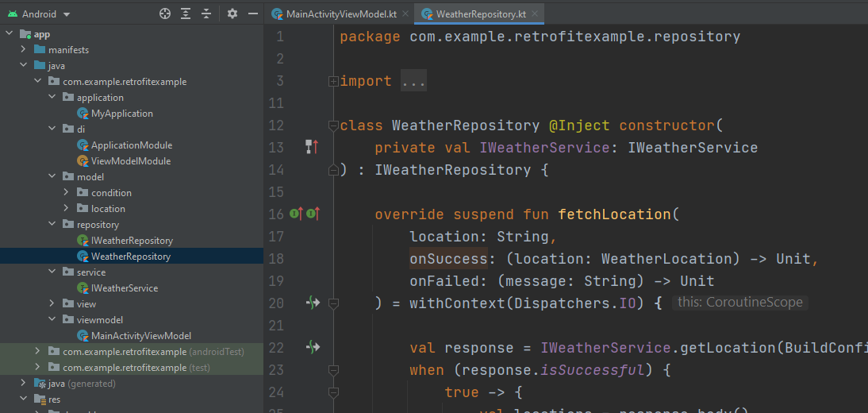Screen dimensions: 868x413
Task: Click the fetchLocation function name
Action: pyautogui.click(x=614, y=214)
